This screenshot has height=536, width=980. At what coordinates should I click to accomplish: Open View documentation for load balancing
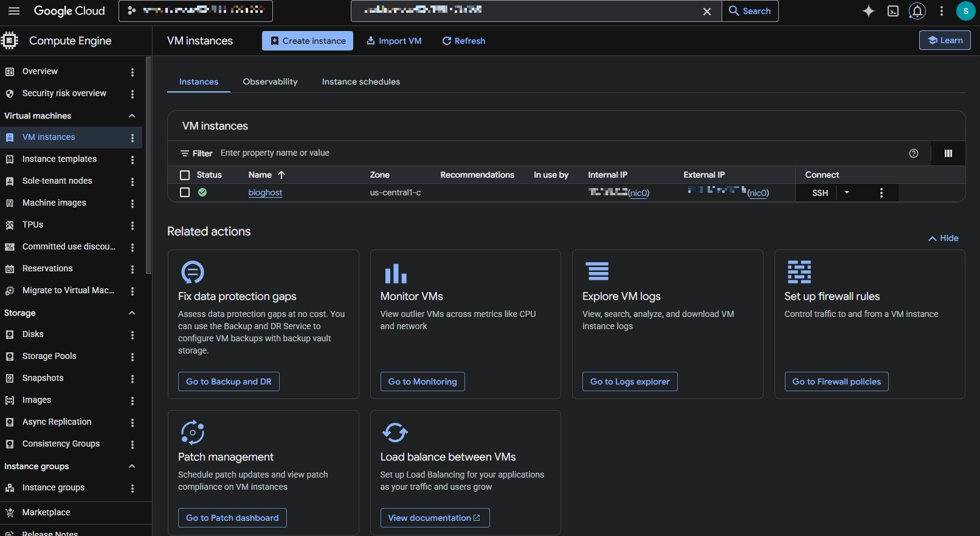coord(435,518)
